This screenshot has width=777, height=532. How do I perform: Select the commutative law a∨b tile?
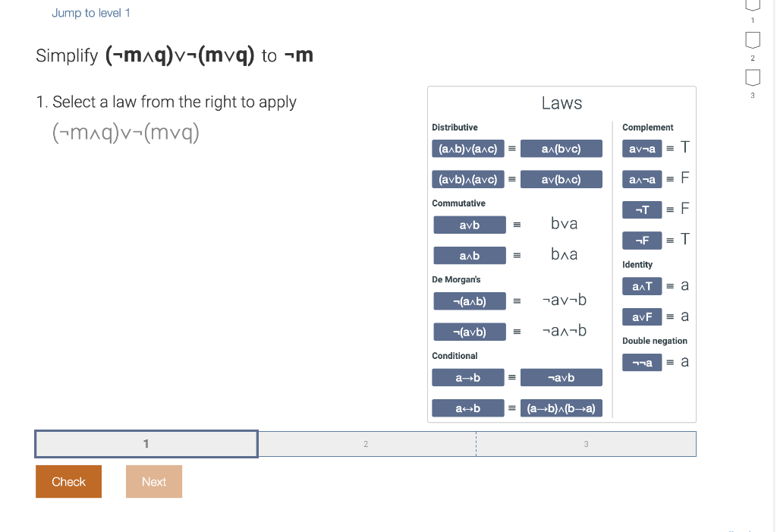(469, 225)
